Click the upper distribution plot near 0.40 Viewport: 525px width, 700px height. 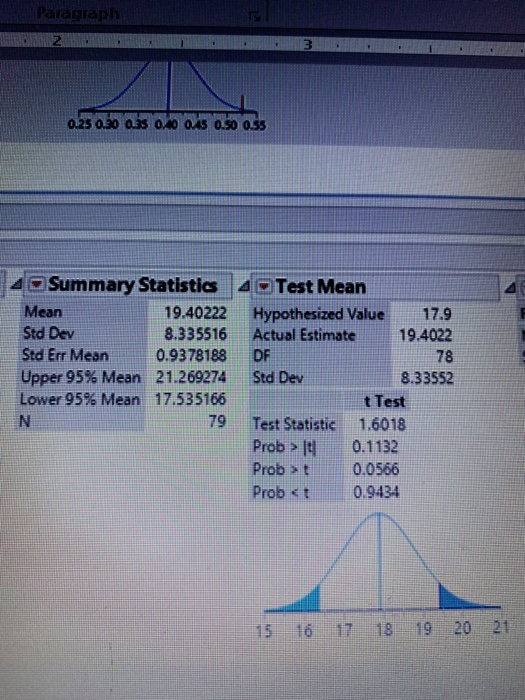168,87
